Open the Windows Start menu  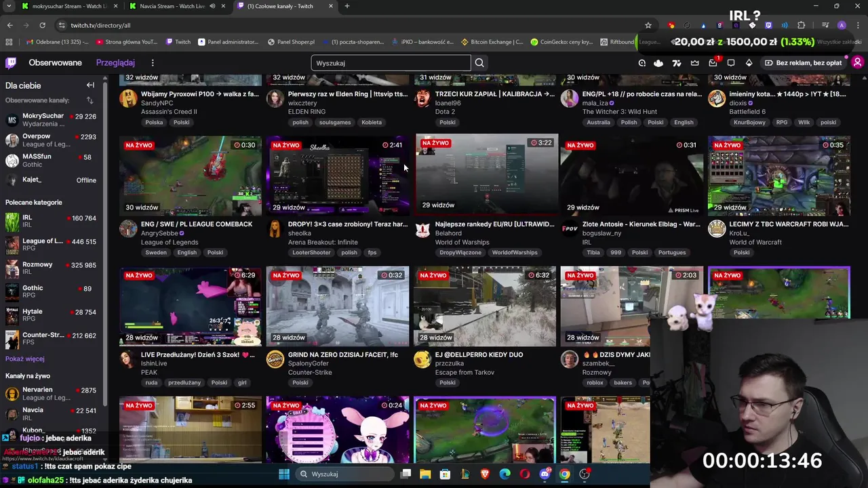point(283,474)
